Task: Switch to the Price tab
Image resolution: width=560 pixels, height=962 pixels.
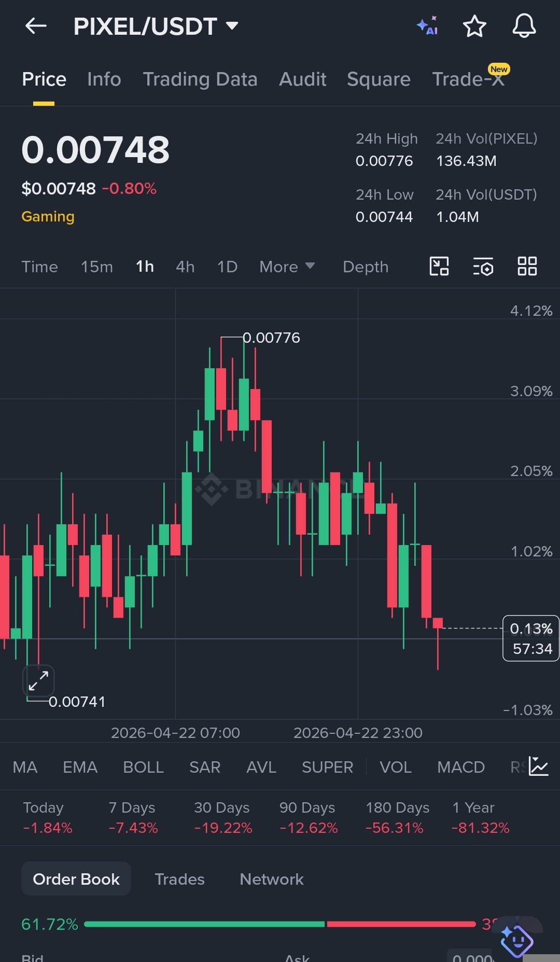Action: [44, 79]
